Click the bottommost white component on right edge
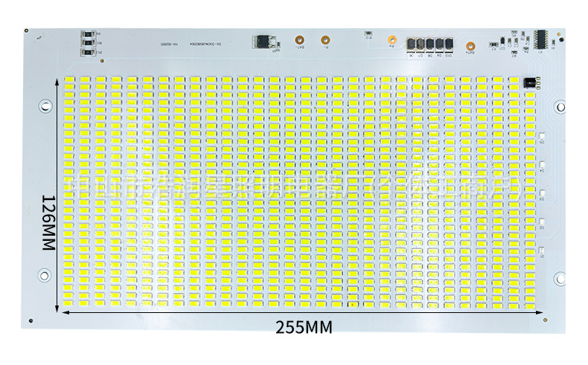The height and width of the screenshot is (365, 588). coord(543,249)
